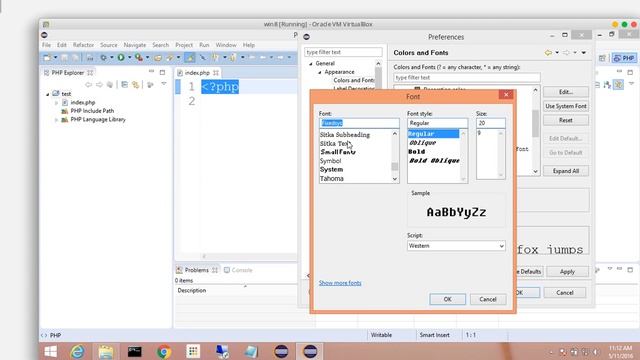Click the highlighted Mark Occurrences toolbar icon

pyautogui.click(x=189, y=58)
